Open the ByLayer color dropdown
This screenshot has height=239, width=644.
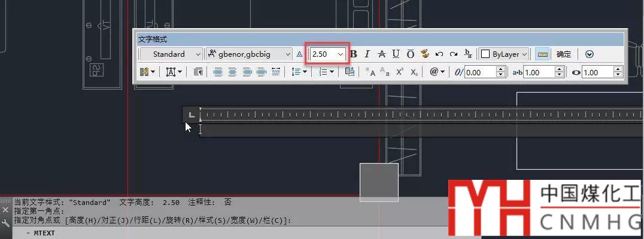click(x=504, y=54)
